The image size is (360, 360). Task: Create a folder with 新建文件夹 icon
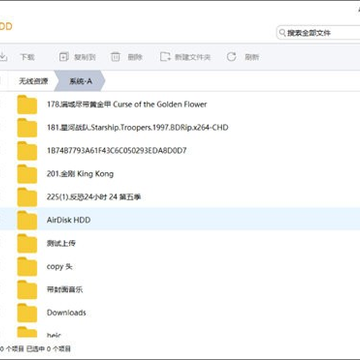pyautogui.click(x=165, y=57)
